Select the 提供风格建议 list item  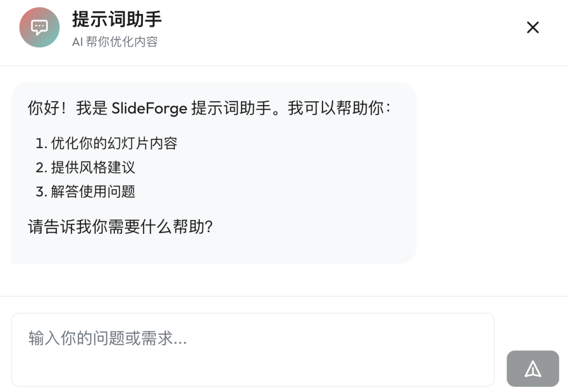coord(93,168)
